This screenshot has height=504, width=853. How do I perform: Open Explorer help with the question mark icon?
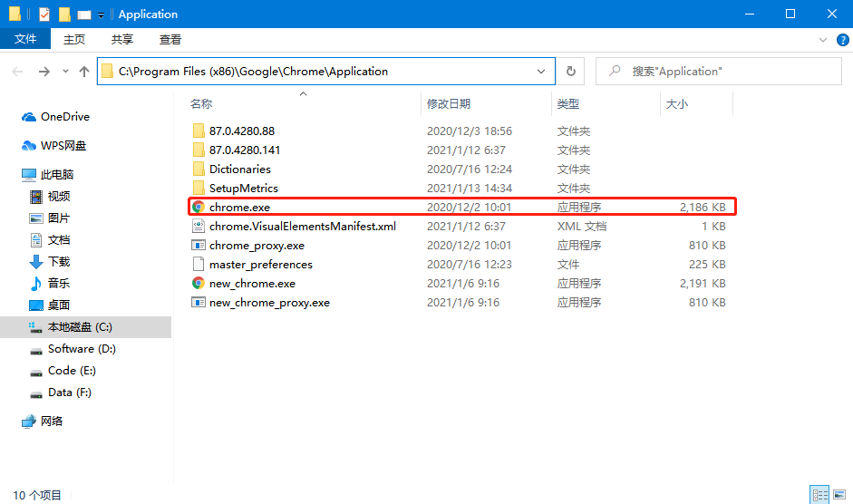pos(843,40)
